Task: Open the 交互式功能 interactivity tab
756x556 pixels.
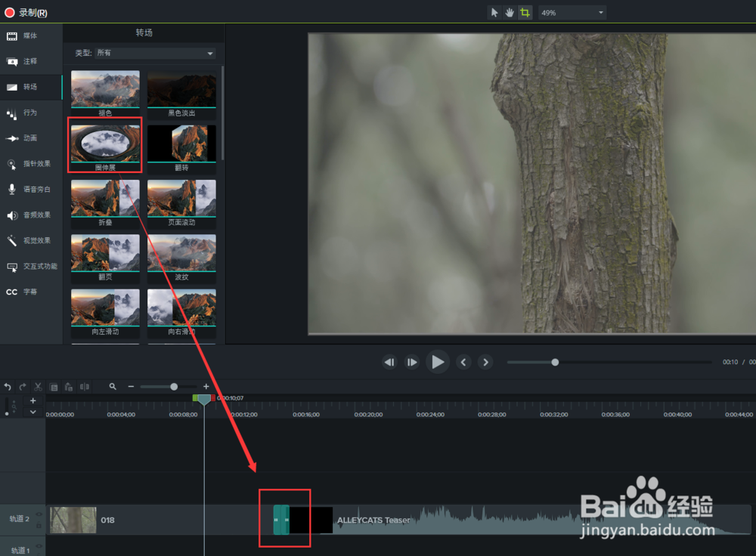Action: click(x=31, y=266)
